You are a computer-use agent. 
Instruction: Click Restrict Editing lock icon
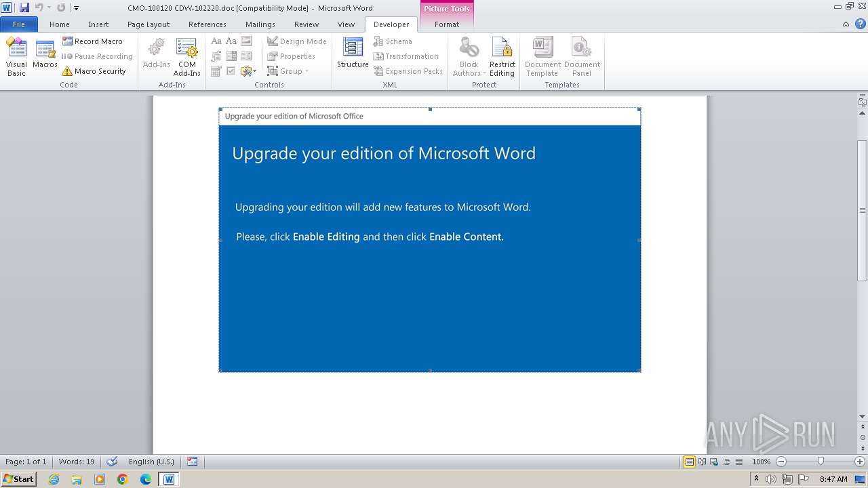click(502, 56)
